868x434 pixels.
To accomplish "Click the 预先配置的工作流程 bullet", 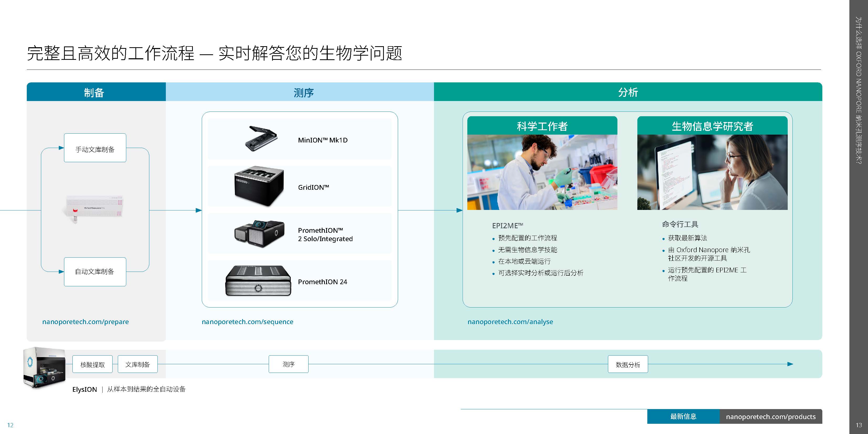I will (528, 238).
